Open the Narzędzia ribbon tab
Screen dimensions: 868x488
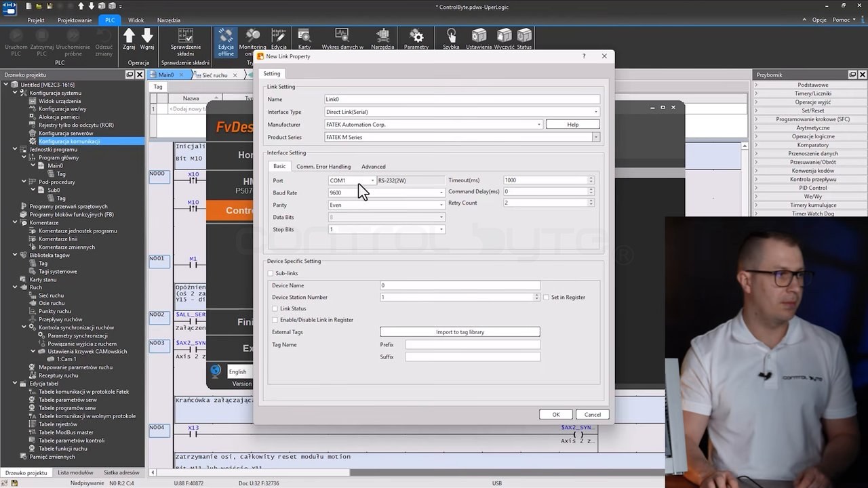(169, 20)
